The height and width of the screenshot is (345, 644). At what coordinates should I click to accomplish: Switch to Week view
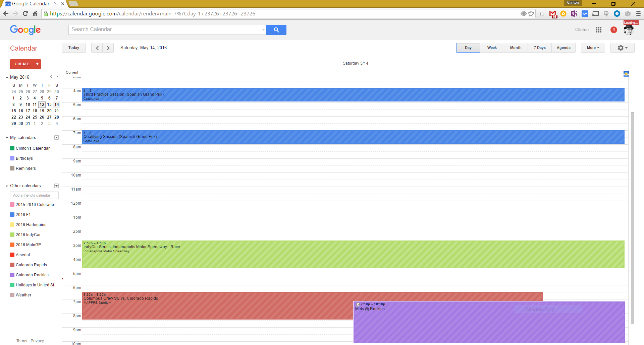pyautogui.click(x=492, y=48)
